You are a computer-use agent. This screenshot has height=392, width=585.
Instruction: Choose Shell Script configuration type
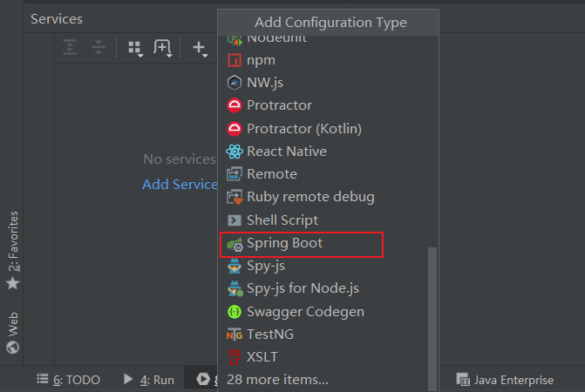[328, 220]
